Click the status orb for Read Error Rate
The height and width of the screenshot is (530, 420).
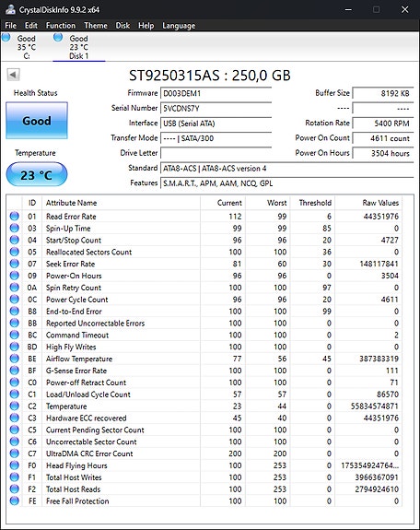(15, 216)
